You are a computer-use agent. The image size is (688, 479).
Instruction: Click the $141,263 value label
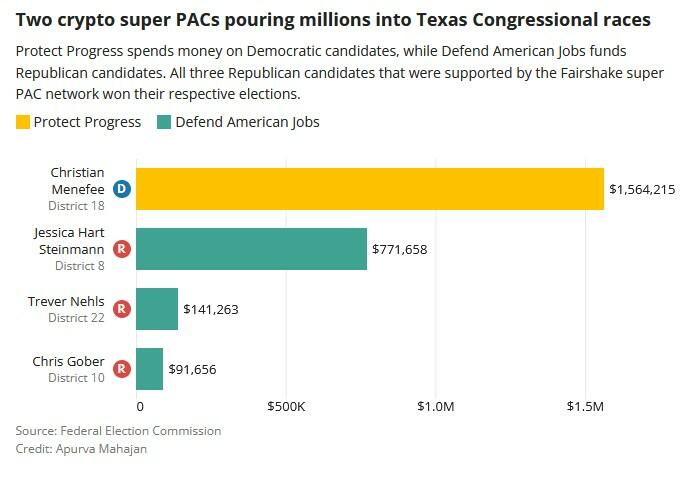(x=210, y=309)
